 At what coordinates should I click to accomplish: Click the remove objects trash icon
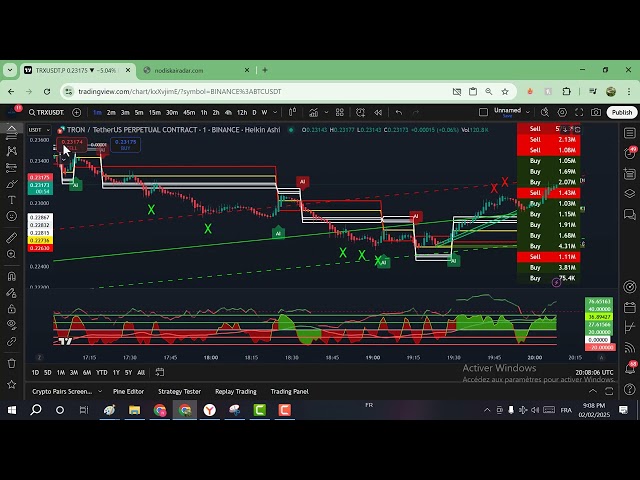pos(11,363)
